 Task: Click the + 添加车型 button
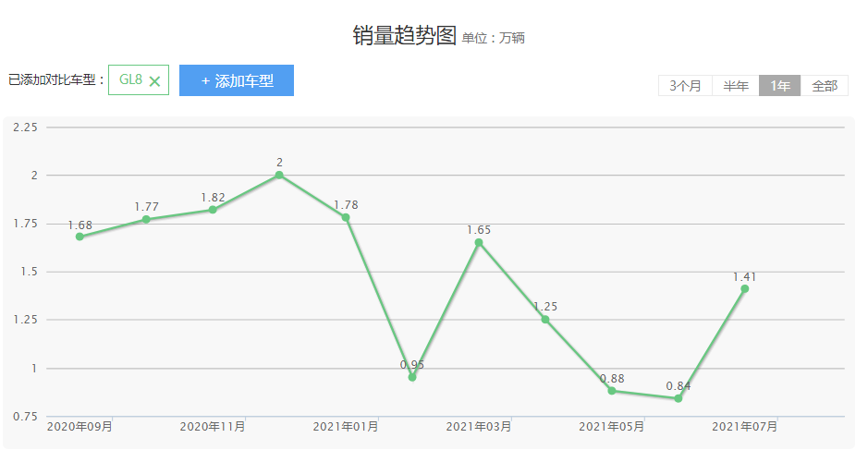(x=237, y=80)
